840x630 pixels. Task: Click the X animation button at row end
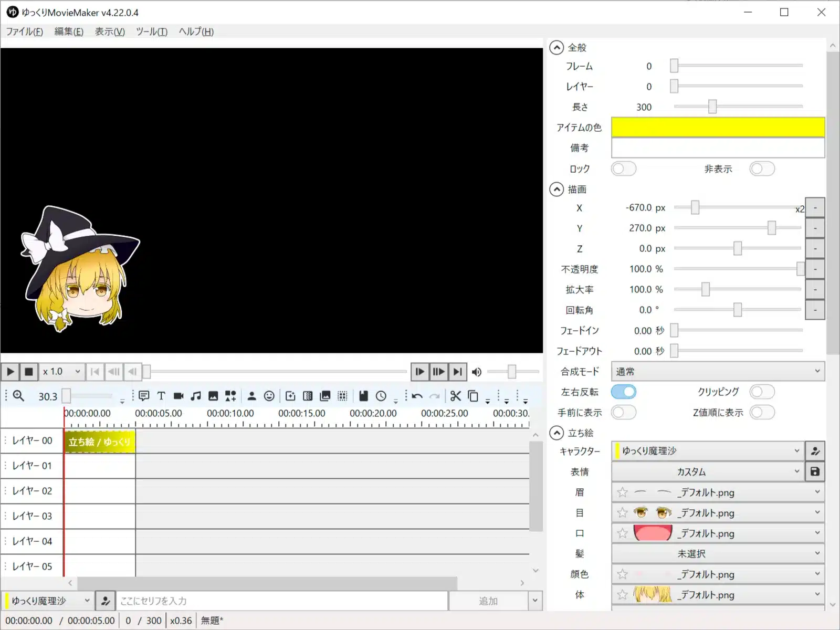(x=815, y=207)
